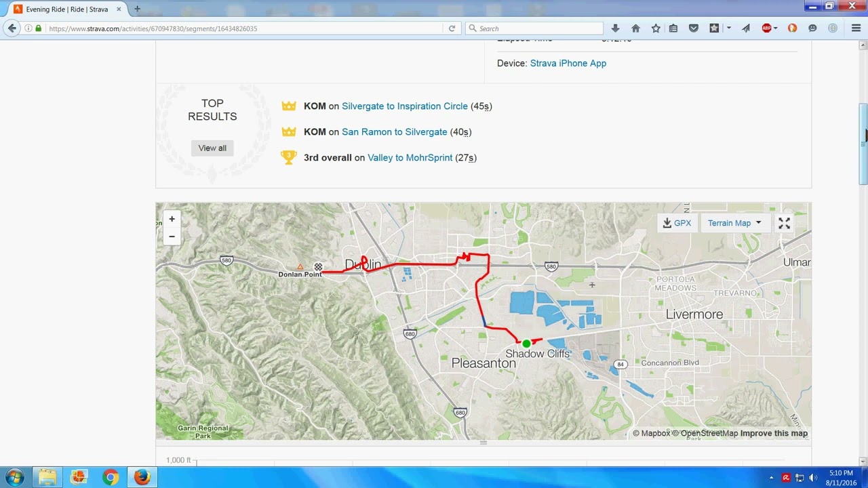Open a new browser tab
This screenshot has width=868, height=488.
click(137, 9)
